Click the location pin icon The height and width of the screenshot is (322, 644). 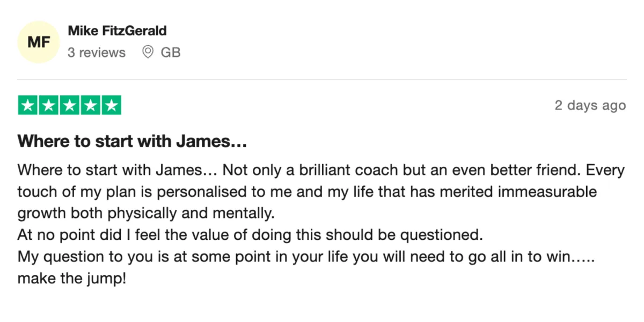148,52
